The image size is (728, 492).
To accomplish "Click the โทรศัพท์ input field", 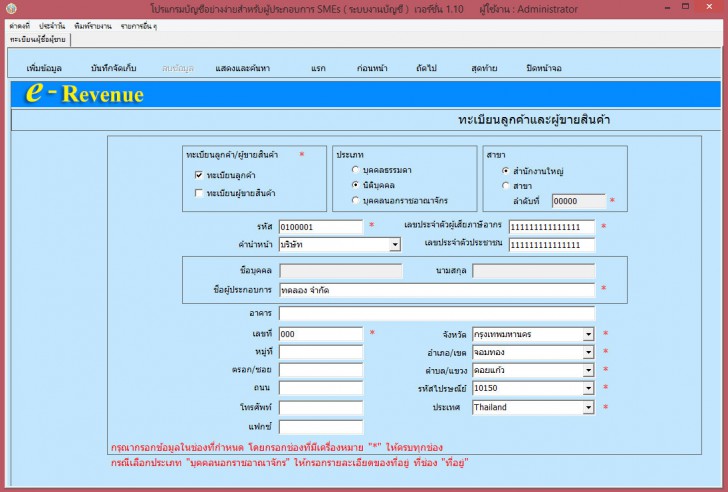I will pos(321,408).
